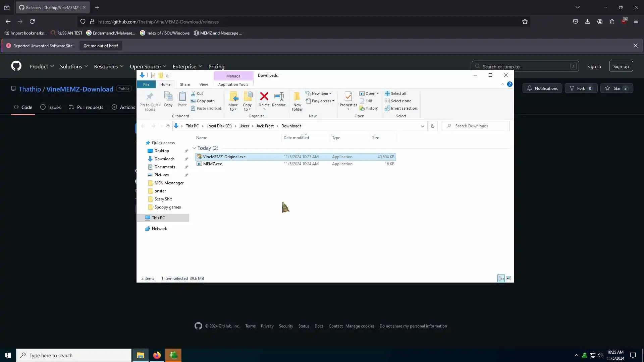Click the red Delete icon in ribbon
The height and width of the screenshot is (362, 644).
264,97
